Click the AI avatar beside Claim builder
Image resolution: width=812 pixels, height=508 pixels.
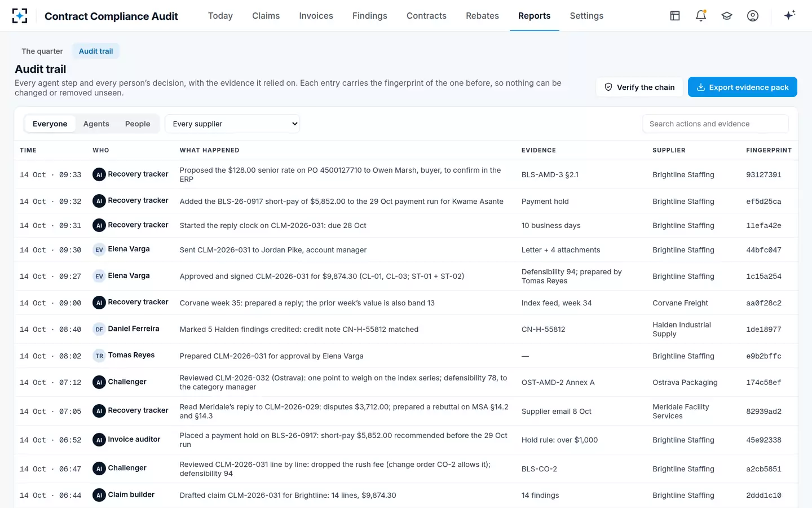(99, 495)
